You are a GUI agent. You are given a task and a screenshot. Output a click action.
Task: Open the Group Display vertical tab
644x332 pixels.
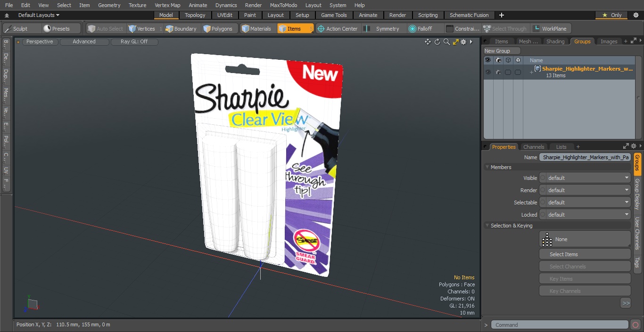pos(637,194)
